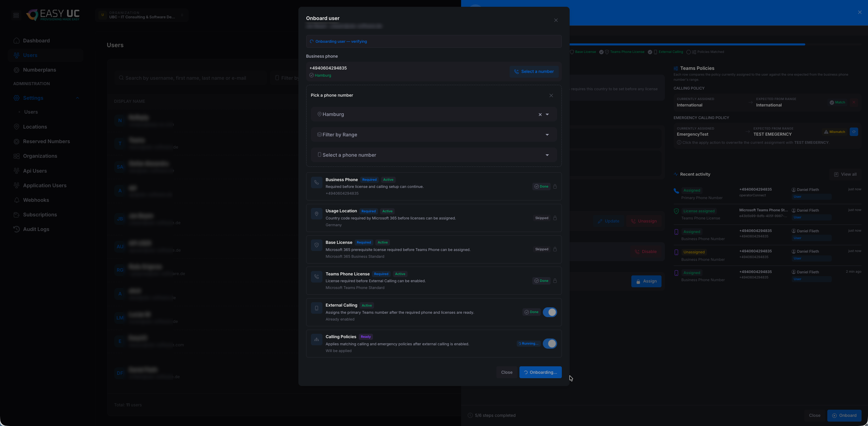Image resolution: width=868 pixels, height=426 pixels.
Task: Click the blue onboarding progress bar
Action: pos(687,44)
